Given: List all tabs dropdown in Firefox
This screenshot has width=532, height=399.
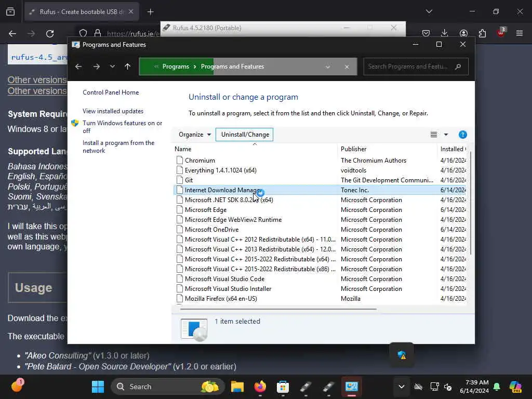Looking at the screenshot, I should pos(429,11).
